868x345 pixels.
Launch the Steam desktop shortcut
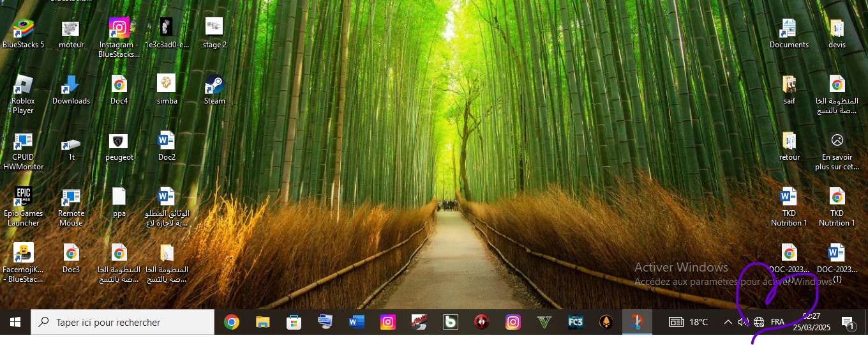tap(214, 85)
